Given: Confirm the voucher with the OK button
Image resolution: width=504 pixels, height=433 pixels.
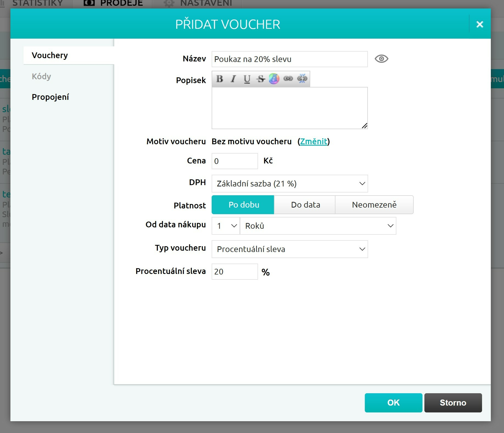Looking at the screenshot, I should [x=393, y=403].
